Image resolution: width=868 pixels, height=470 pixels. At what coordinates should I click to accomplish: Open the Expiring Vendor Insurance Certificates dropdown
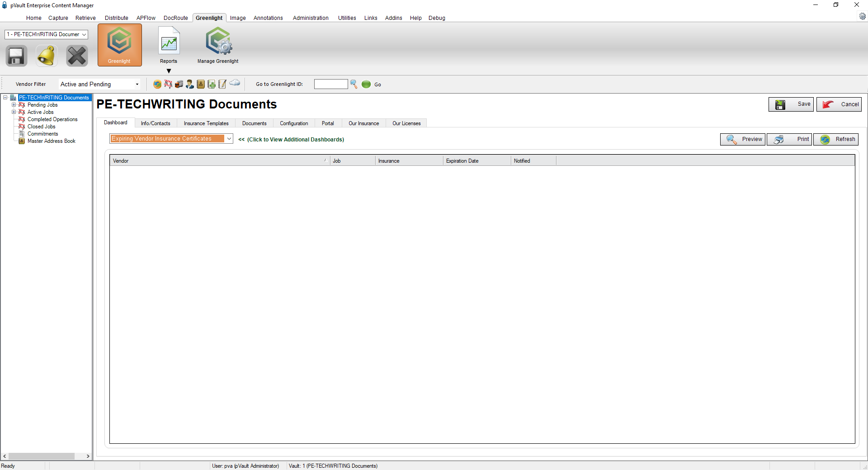point(171,139)
